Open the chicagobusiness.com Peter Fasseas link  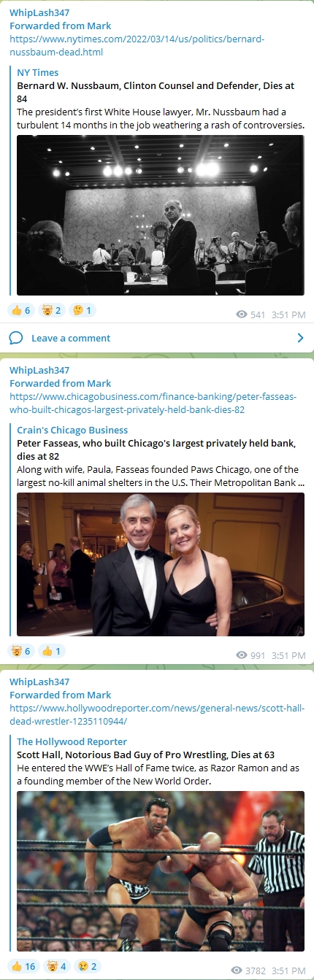(153, 404)
